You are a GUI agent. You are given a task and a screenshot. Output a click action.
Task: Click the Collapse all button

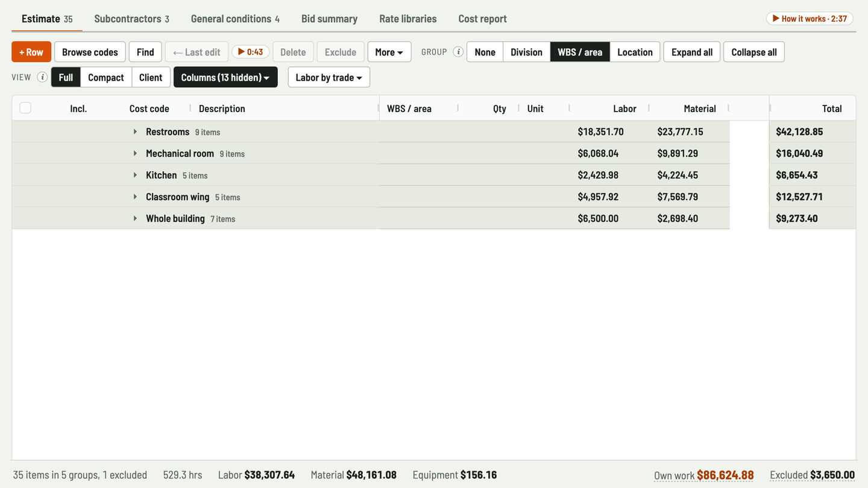click(754, 52)
